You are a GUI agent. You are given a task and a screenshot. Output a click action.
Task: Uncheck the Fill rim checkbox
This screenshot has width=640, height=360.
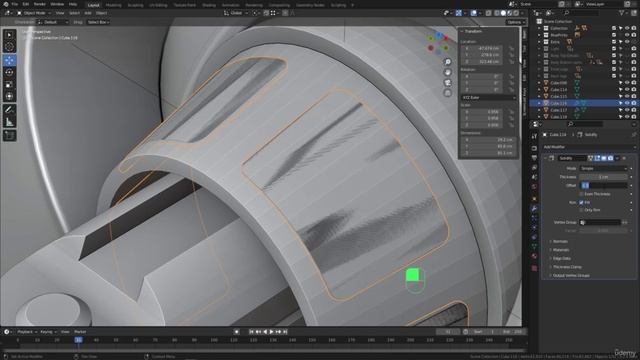click(x=581, y=202)
